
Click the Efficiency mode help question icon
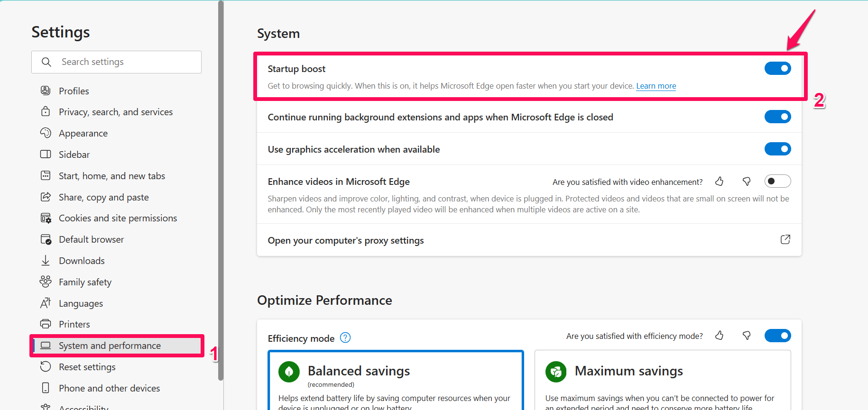(345, 338)
